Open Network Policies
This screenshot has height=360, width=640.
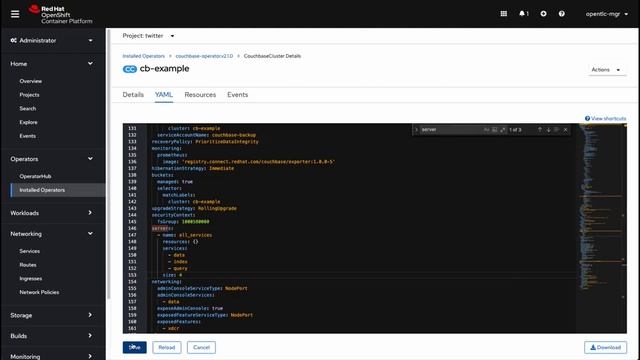click(39, 292)
